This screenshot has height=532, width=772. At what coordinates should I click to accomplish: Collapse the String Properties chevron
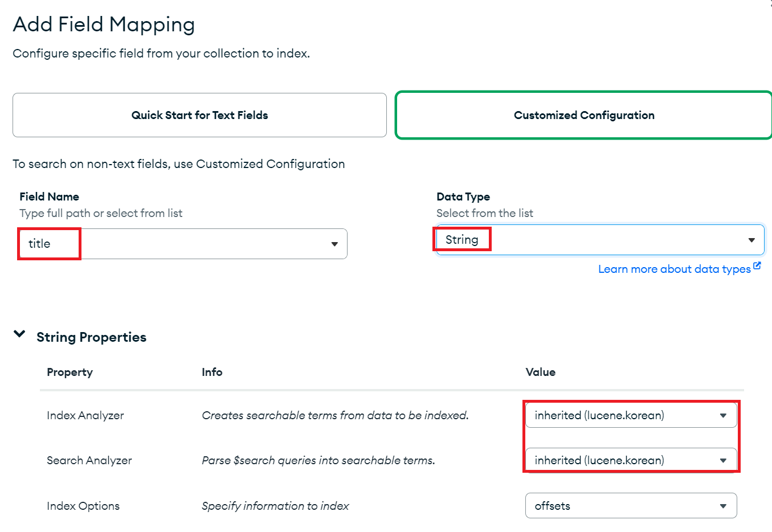click(x=19, y=334)
